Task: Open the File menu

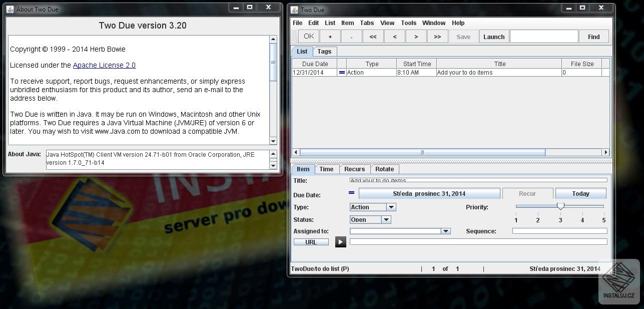Action: point(297,23)
